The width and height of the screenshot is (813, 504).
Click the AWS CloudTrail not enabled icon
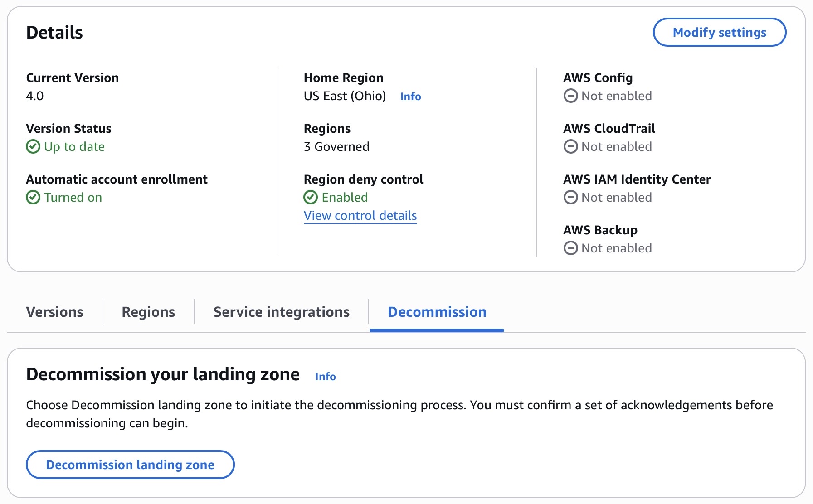tap(570, 147)
